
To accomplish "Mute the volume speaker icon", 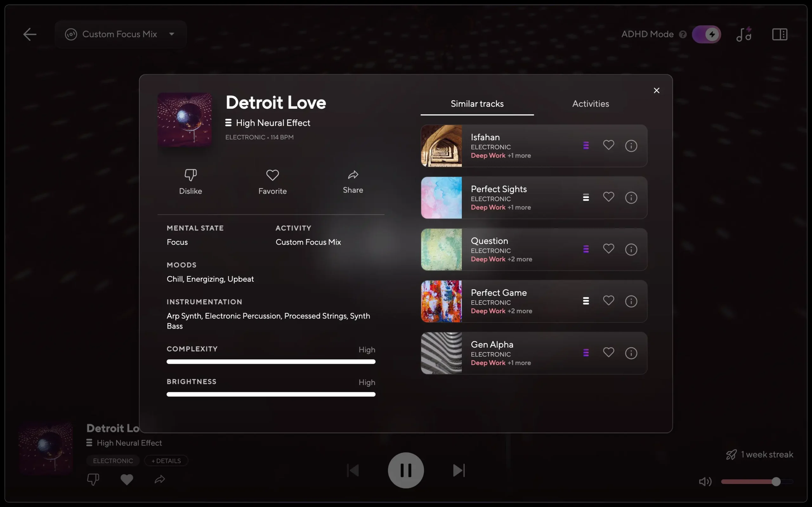I will pyautogui.click(x=706, y=482).
